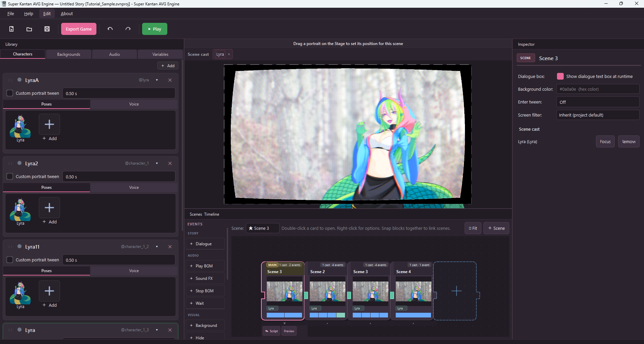Click the Lyra2 color dot
The height and width of the screenshot is (344, 644).
coord(19,163)
